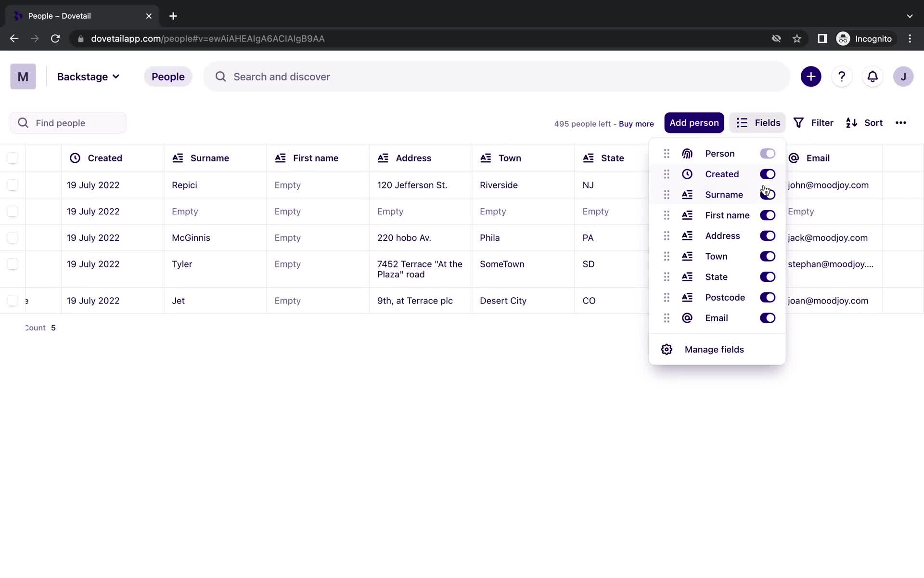
Task: Select the People tab navigation item
Action: tap(168, 77)
